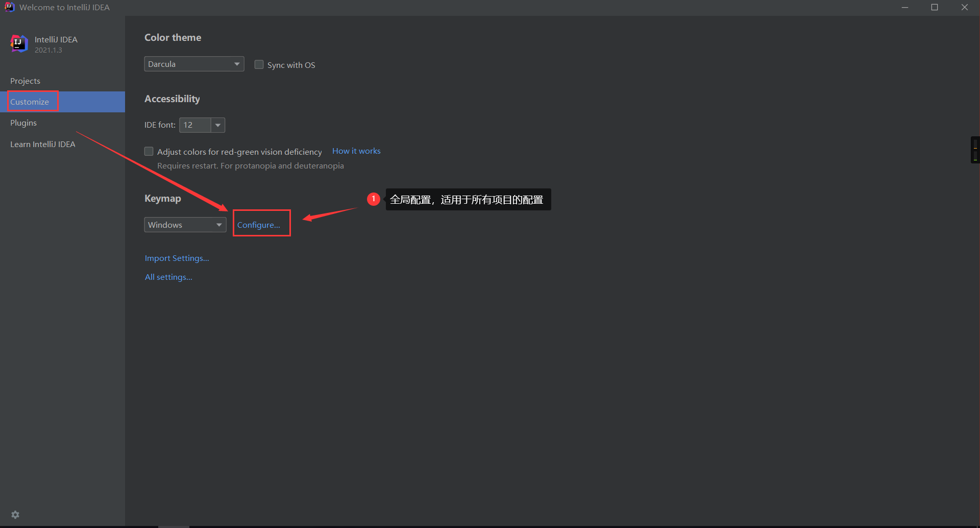Click Import Settings... link
This screenshot has height=528, width=980.
(177, 258)
